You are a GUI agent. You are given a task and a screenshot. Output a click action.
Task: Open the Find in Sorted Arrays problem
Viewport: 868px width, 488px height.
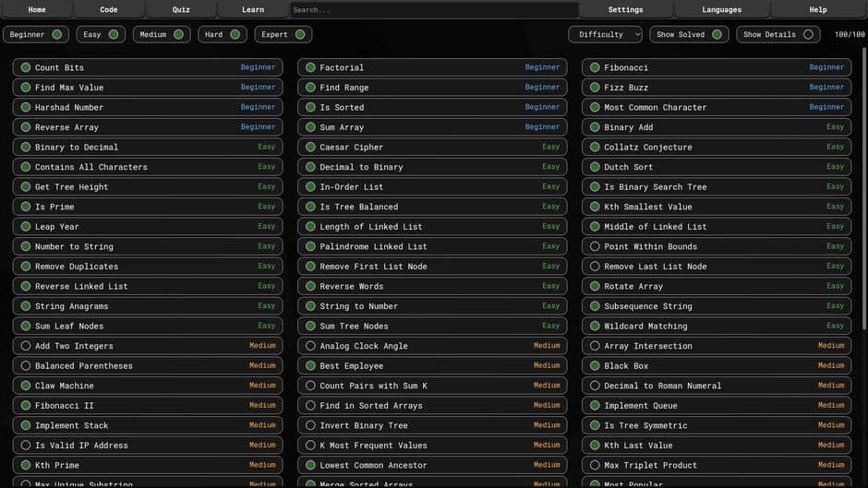point(432,406)
